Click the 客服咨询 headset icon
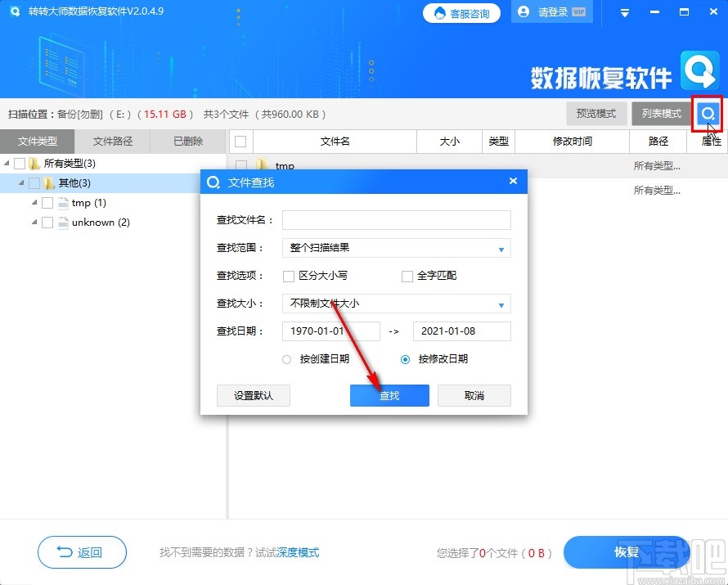This screenshot has width=728, height=585. (438, 13)
